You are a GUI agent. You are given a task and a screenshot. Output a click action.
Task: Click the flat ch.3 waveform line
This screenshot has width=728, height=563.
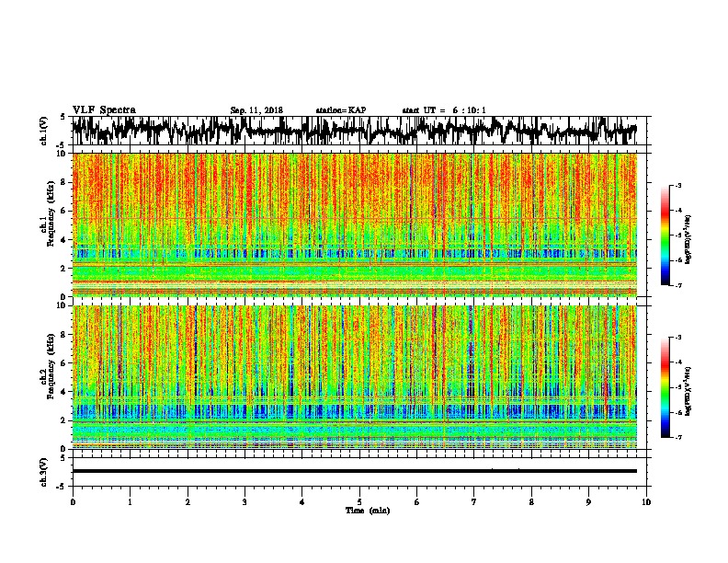pos(354,471)
